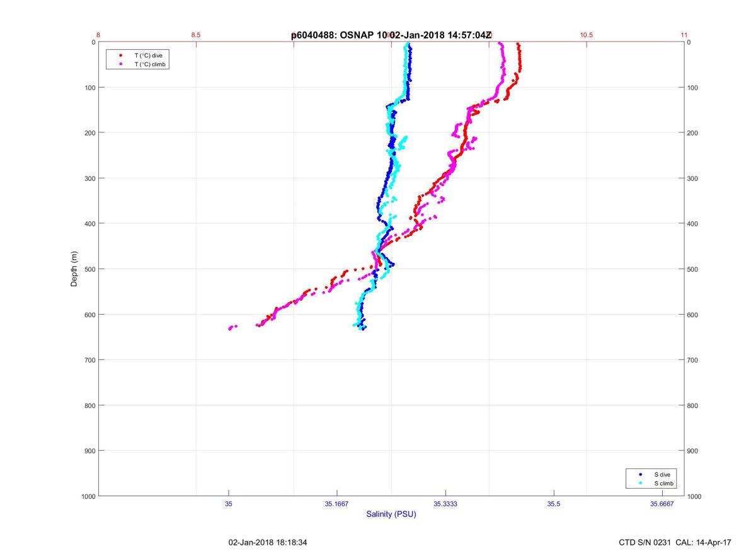
Task: Click the "700" tick on right depth axis
Action: 694,360
